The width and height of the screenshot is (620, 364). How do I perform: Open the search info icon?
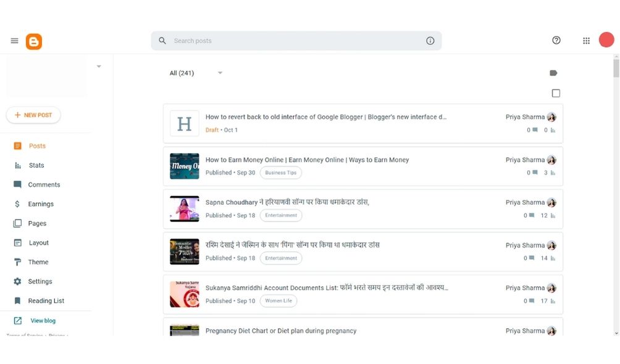430,41
